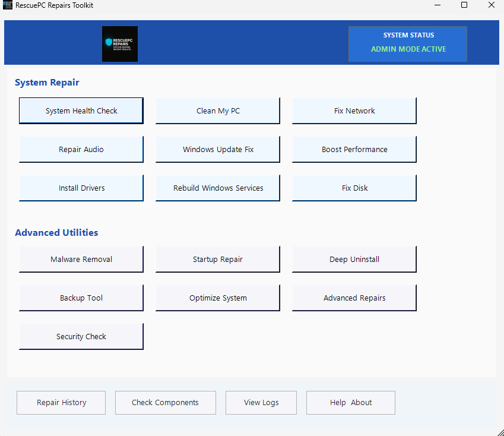
Task: Maximize the RescuePC Repairs Toolkit window
Action: pyautogui.click(x=464, y=5)
